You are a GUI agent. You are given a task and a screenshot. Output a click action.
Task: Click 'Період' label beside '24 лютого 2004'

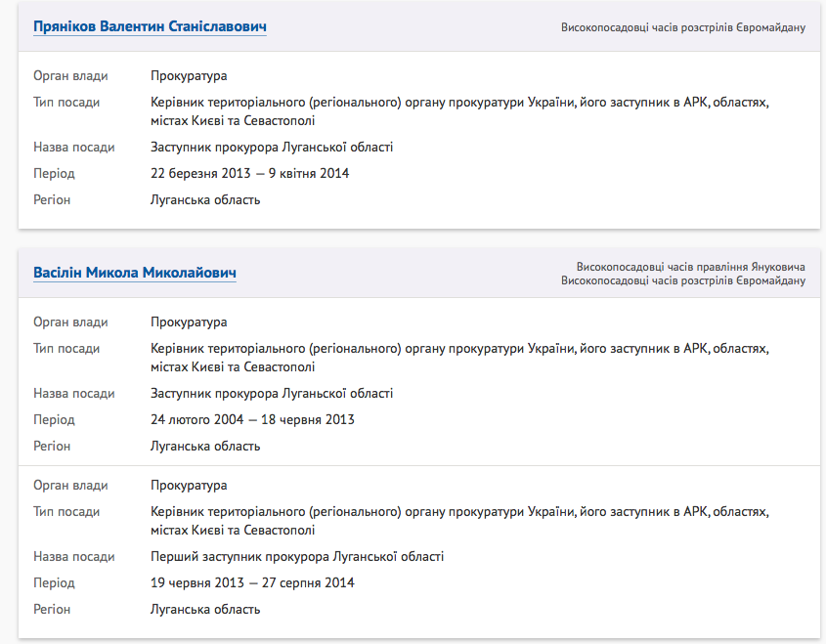tap(54, 420)
